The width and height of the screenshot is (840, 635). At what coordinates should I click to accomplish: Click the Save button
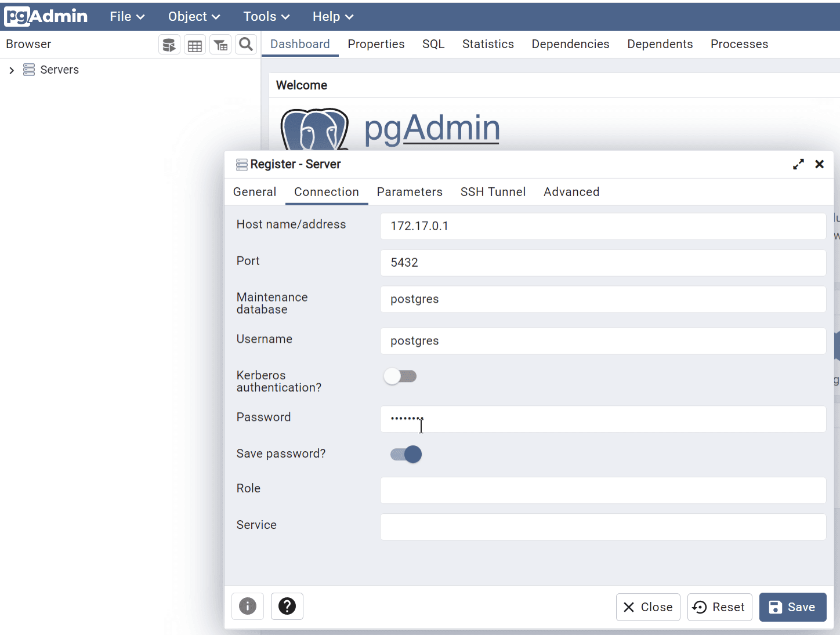click(792, 607)
